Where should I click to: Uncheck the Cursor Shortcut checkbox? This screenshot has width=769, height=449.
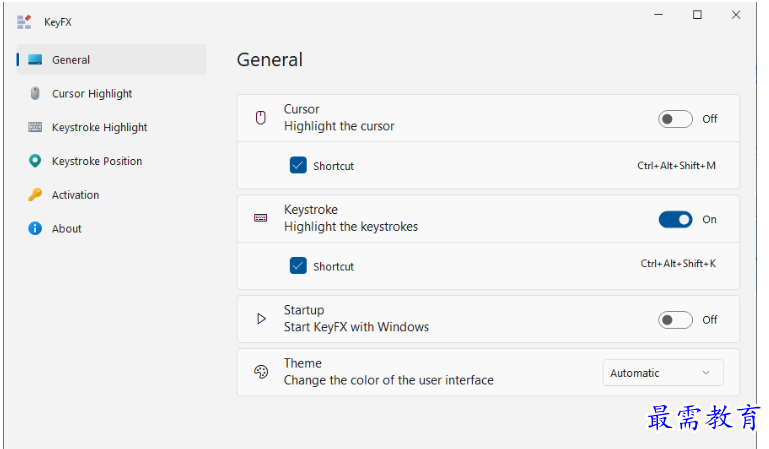tap(298, 166)
